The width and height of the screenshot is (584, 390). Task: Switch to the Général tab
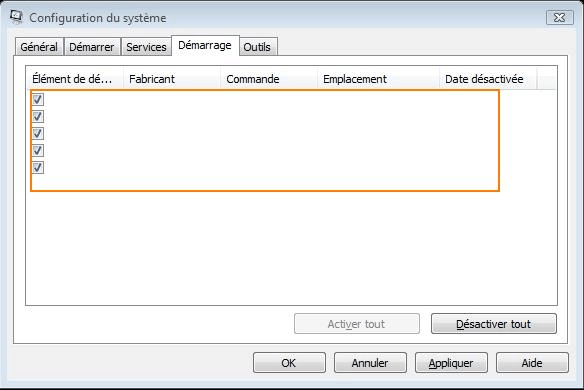(39, 47)
